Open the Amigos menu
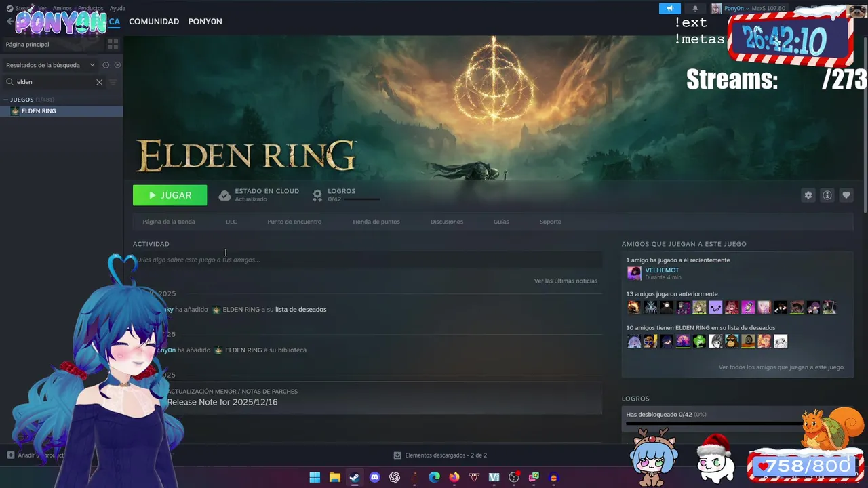 (62, 8)
